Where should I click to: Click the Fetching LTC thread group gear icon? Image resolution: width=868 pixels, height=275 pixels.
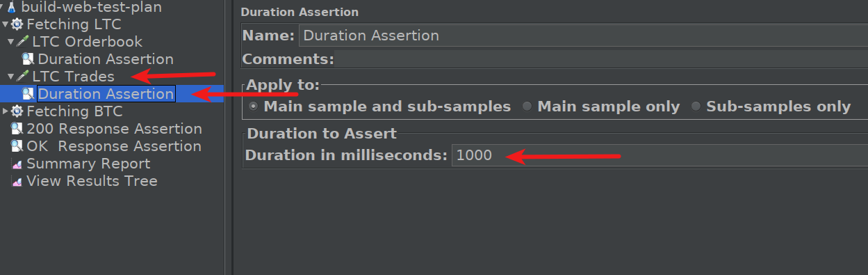click(x=17, y=24)
